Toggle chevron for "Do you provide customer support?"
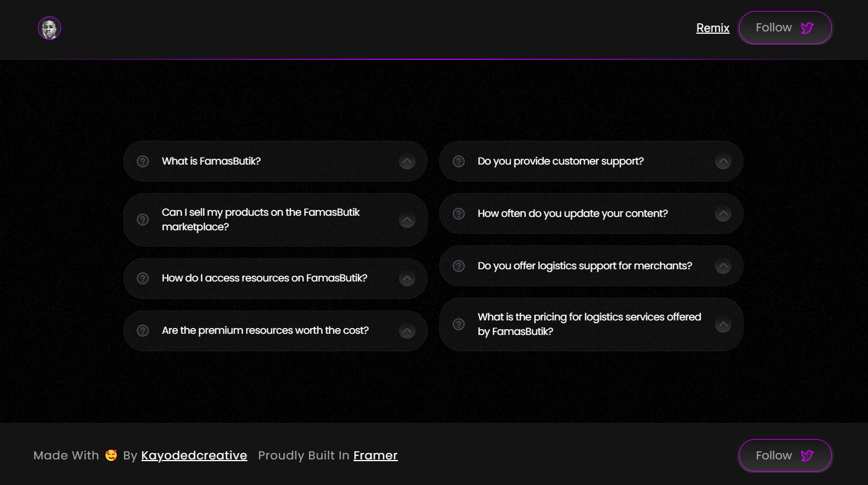868x485 pixels. pos(723,161)
